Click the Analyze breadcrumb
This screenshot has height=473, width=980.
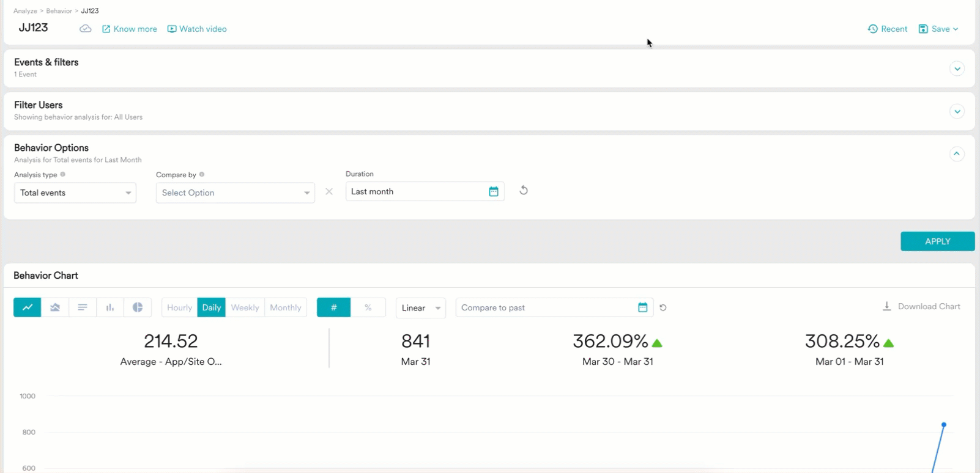tap(25, 11)
